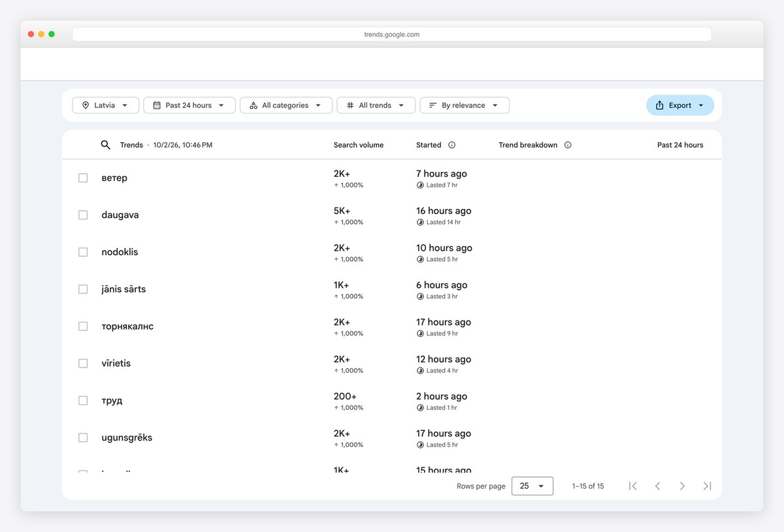Click the 6 hours ago started time
Viewport: 784px width, 532px height.
442,285
